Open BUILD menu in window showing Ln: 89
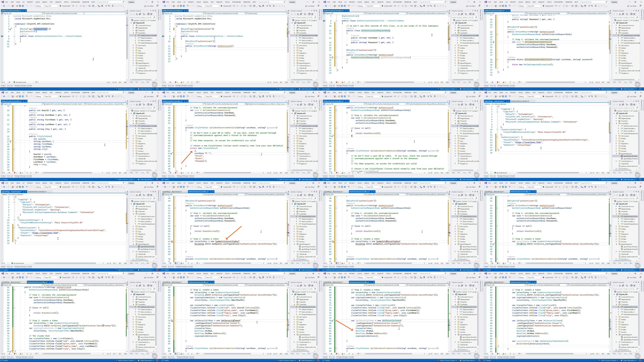 (x=520, y=274)
